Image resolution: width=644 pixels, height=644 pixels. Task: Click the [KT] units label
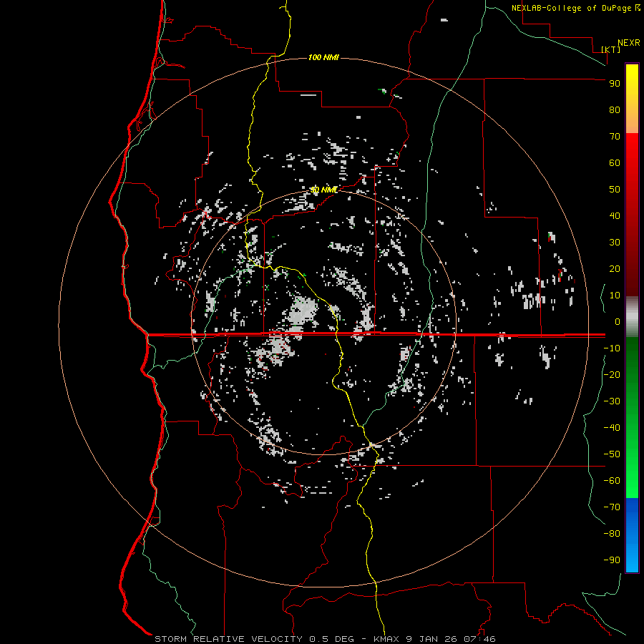(x=611, y=49)
